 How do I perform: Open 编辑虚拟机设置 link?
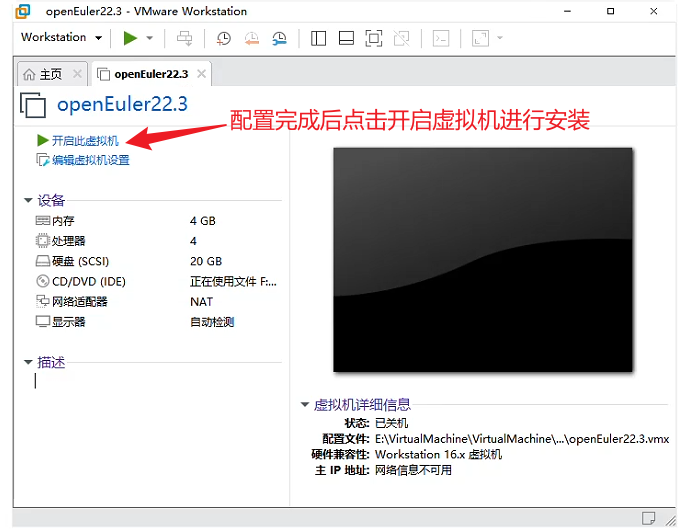(x=83, y=160)
